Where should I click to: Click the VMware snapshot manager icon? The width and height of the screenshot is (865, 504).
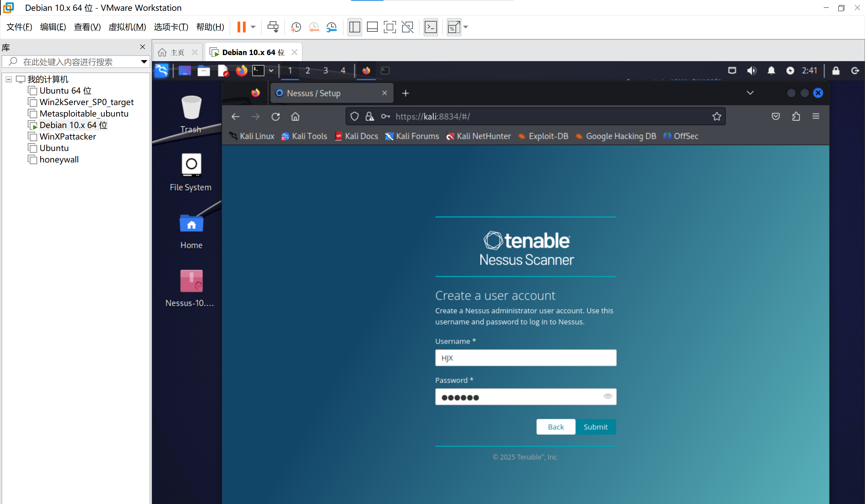pos(331,27)
